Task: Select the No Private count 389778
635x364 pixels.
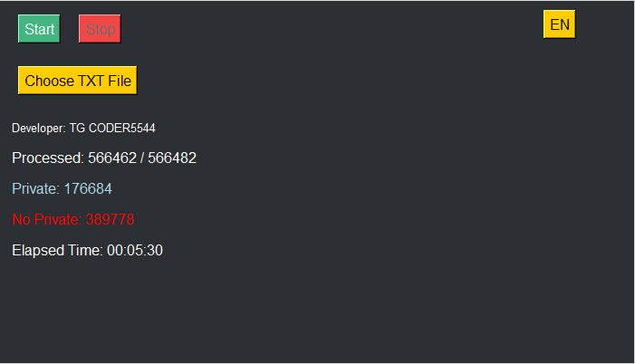Action: 110,219
